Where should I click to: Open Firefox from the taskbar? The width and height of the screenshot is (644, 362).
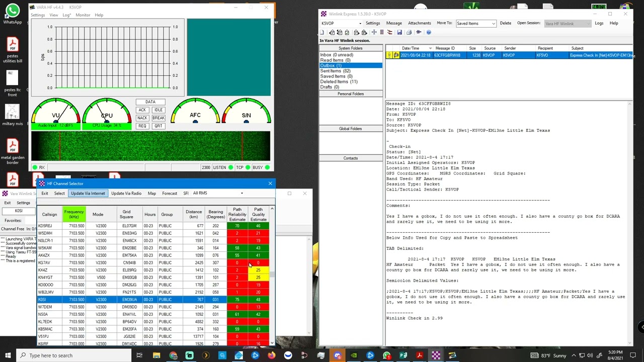[x=272, y=355]
